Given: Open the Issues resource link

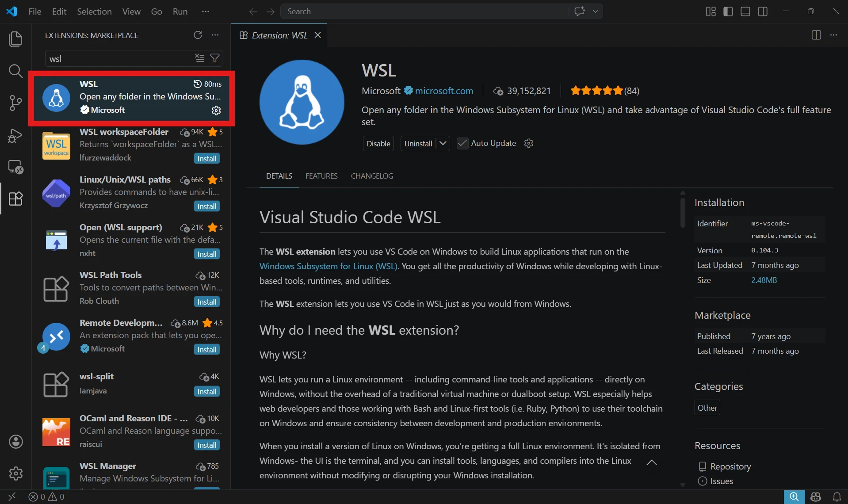Looking at the screenshot, I should 722,481.
